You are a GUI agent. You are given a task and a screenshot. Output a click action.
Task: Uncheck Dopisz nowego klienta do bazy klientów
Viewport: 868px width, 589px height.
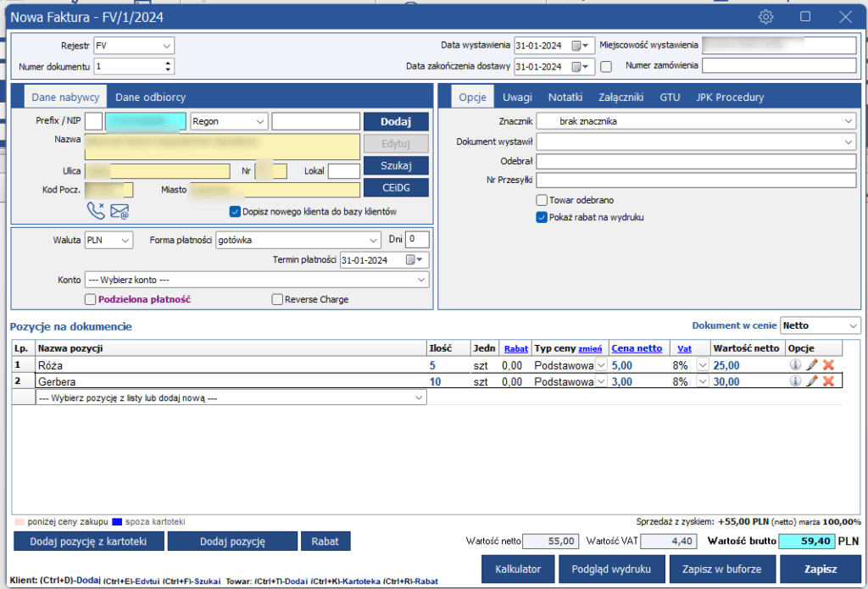[236, 211]
